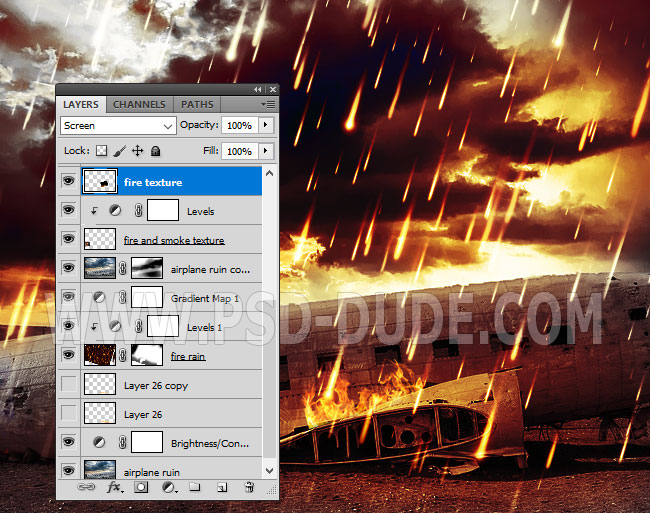This screenshot has height=513, width=650.
Task: Collapse the panel with double arrows
Action: 258,90
